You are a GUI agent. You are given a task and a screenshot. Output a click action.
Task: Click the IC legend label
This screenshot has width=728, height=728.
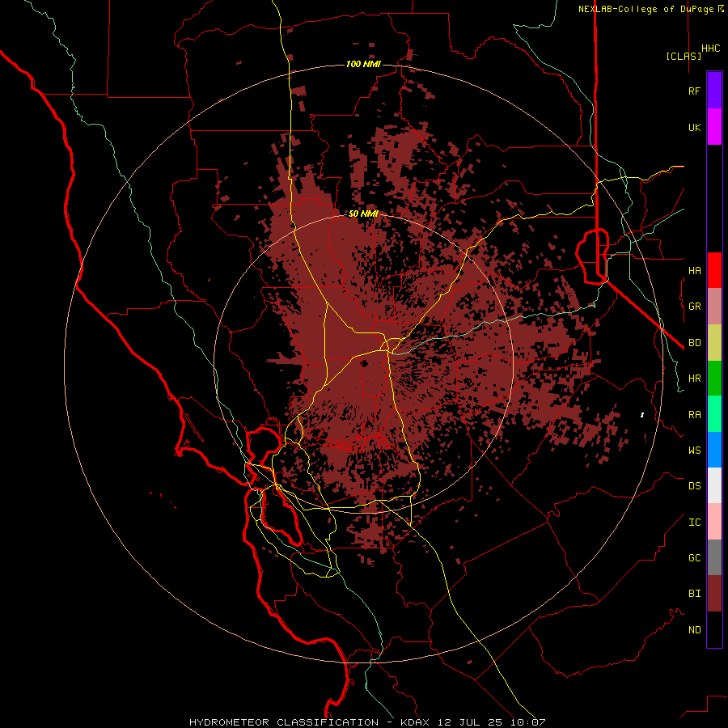pyautogui.click(x=694, y=522)
